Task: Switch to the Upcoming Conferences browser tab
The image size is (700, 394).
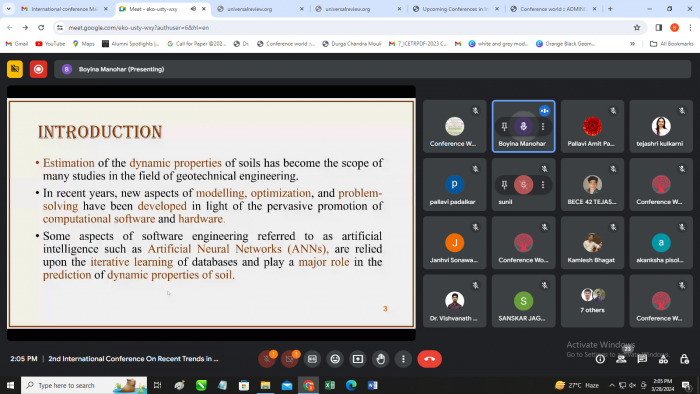Action: coord(455,9)
